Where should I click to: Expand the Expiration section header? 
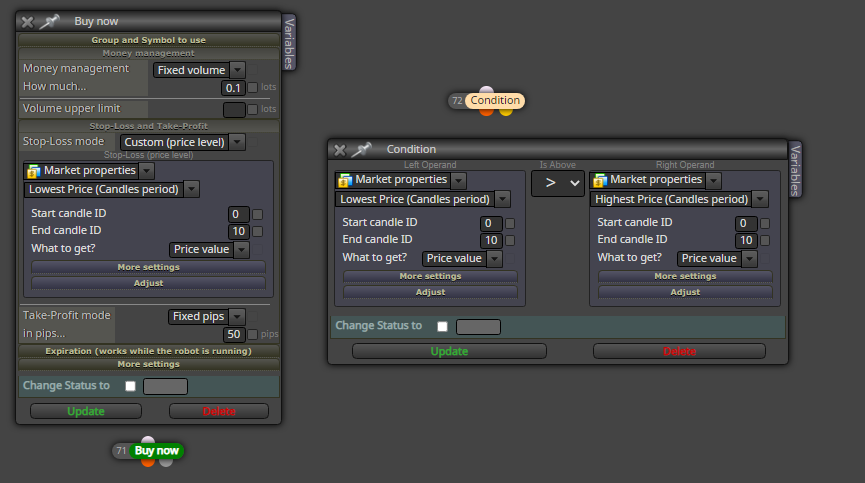tap(148, 351)
